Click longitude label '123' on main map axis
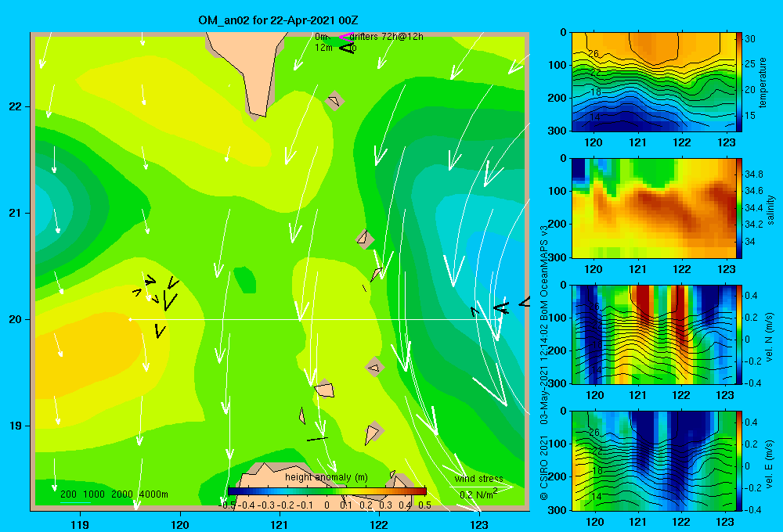The height and width of the screenshot is (532, 783). [x=479, y=524]
